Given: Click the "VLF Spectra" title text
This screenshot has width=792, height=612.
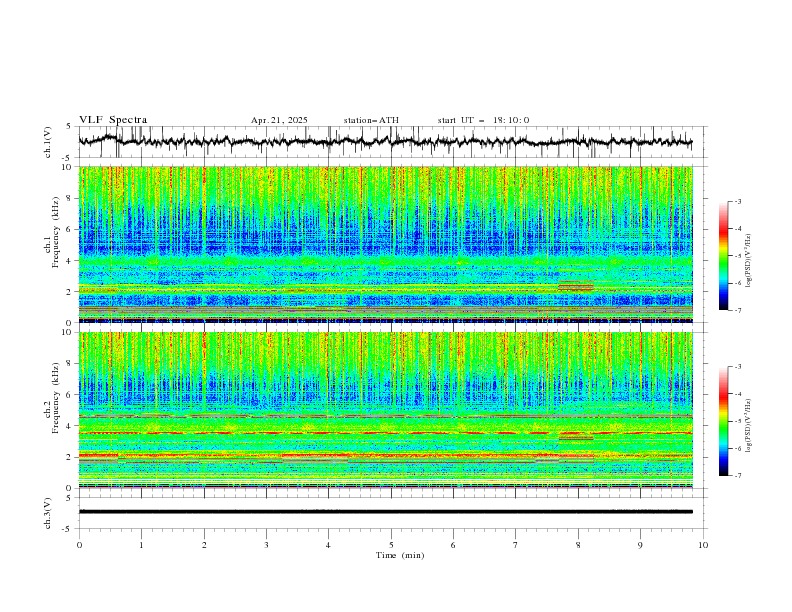Looking at the screenshot, I should pos(113,120).
